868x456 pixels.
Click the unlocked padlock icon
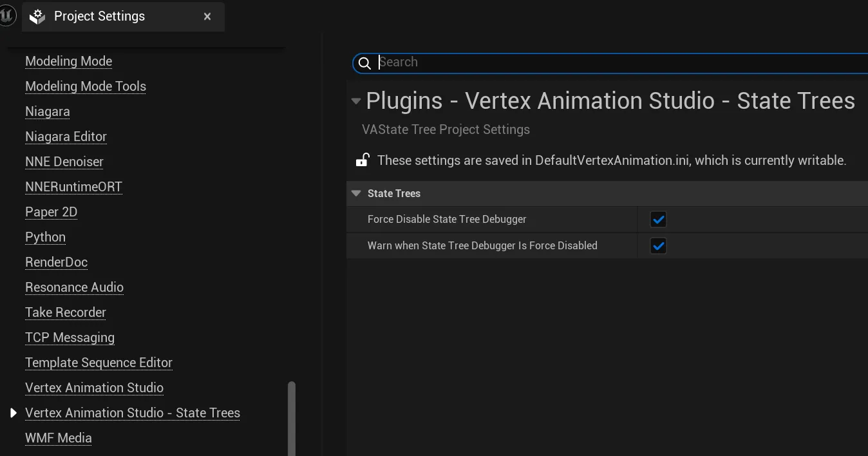pyautogui.click(x=363, y=160)
